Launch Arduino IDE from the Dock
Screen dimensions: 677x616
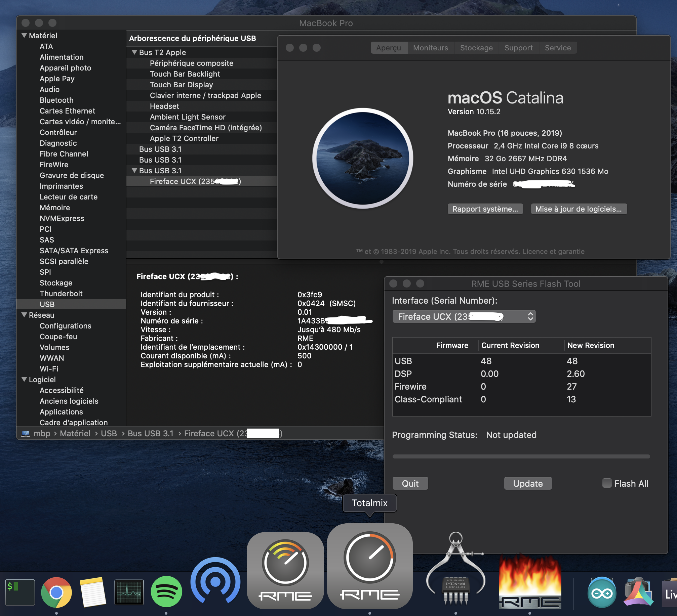click(x=602, y=592)
